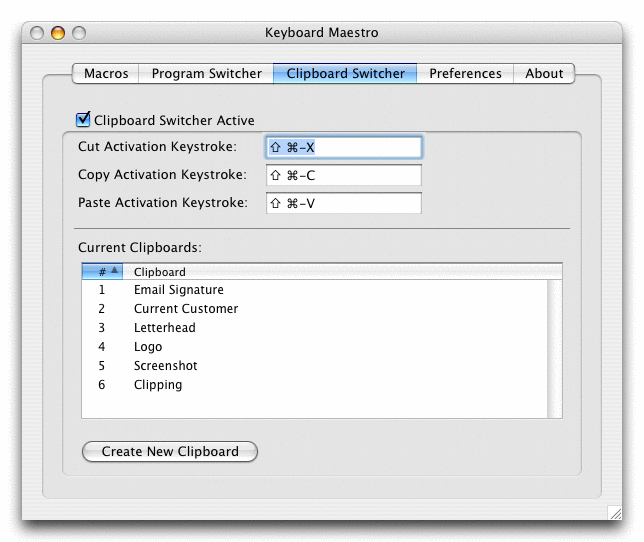This screenshot has height=542, width=644.
Task: Click the clipboard list vertical scrollbar
Action: click(555, 349)
